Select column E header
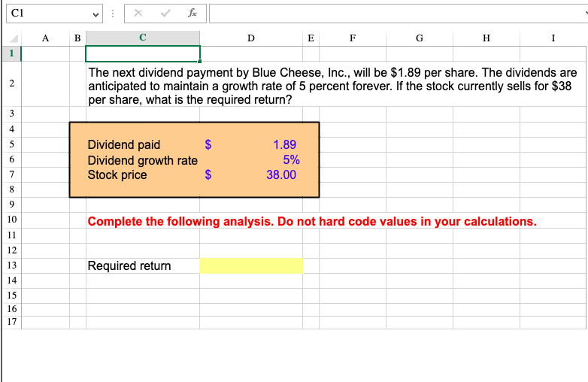The height and width of the screenshot is (382, 588). pos(311,38)
